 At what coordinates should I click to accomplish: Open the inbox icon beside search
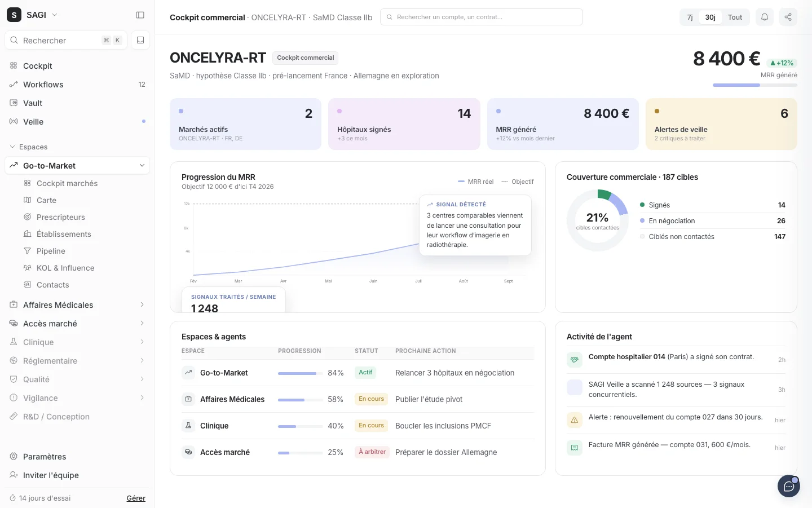click(x=140, y=40)
